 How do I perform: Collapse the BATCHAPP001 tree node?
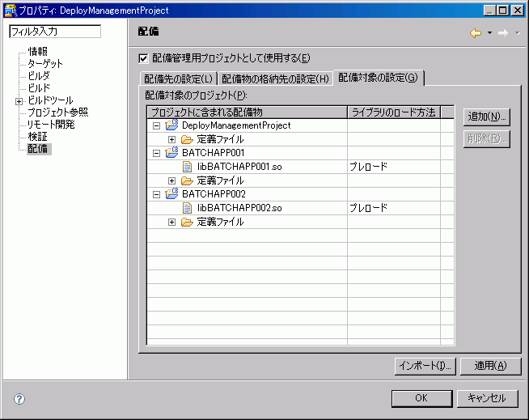[x=156, y=153]
